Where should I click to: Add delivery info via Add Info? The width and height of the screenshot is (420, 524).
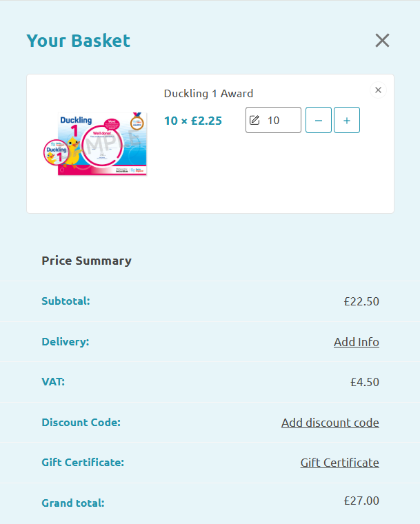tap(357, 342)
